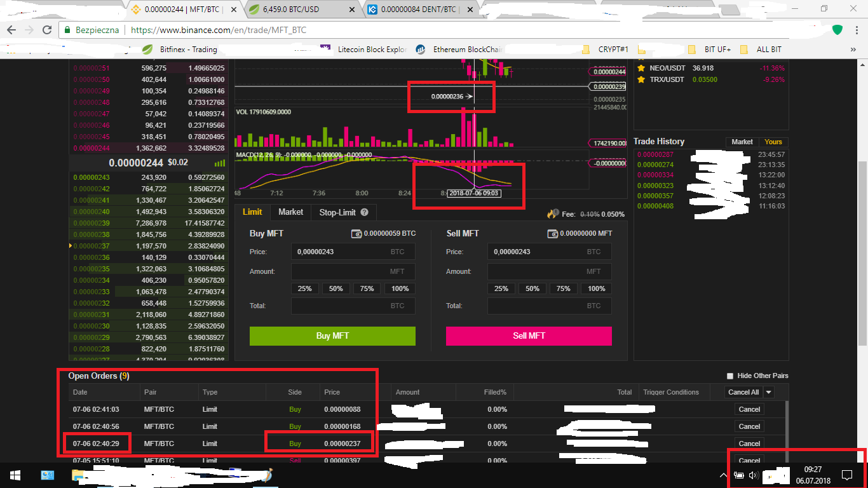
Task: Show the Market trade history tab
Action: (x=742, y=142)
